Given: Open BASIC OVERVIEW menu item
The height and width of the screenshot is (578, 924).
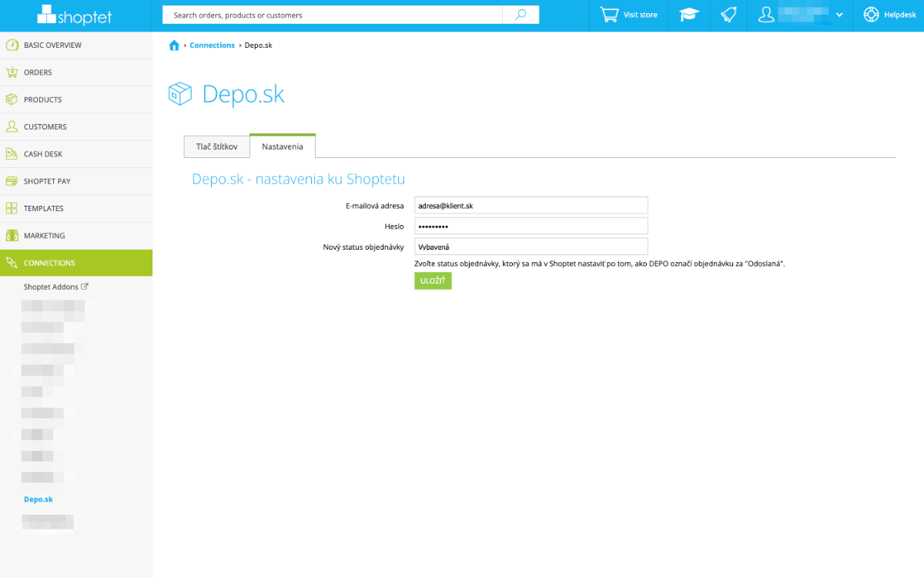Looking at the screenshot, I should tap(76, 45).
